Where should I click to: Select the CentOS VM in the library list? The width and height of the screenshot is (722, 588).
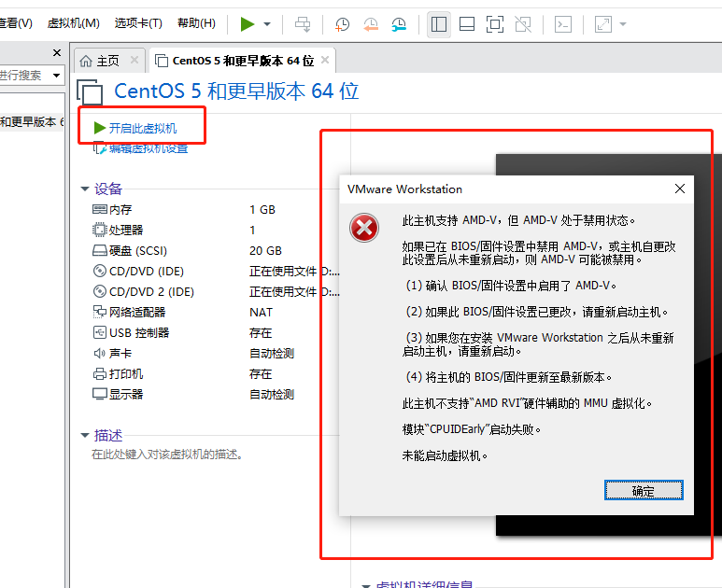[32, 122]
